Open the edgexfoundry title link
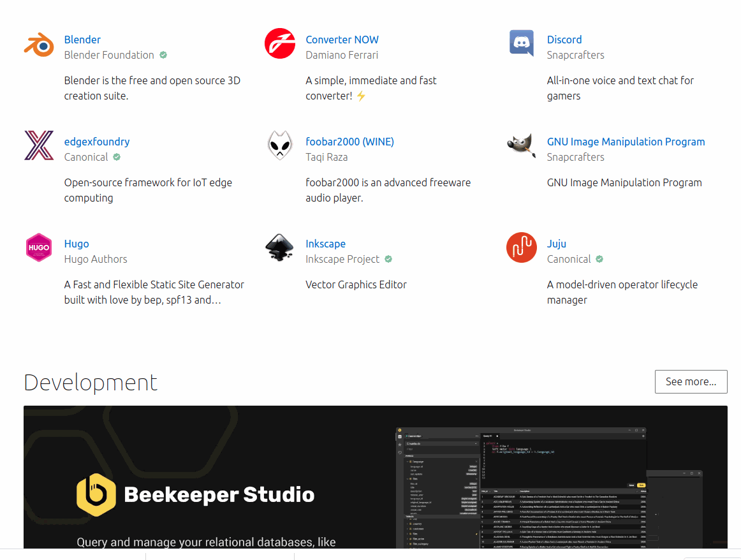The width and height of the screenshot is (741, 560). (97, 142)
